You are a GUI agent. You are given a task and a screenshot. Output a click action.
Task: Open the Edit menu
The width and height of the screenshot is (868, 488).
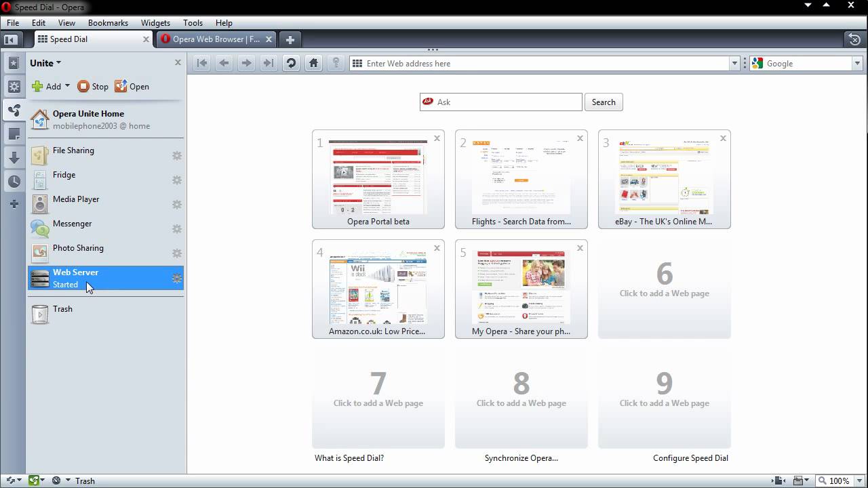tap(39, 22)
